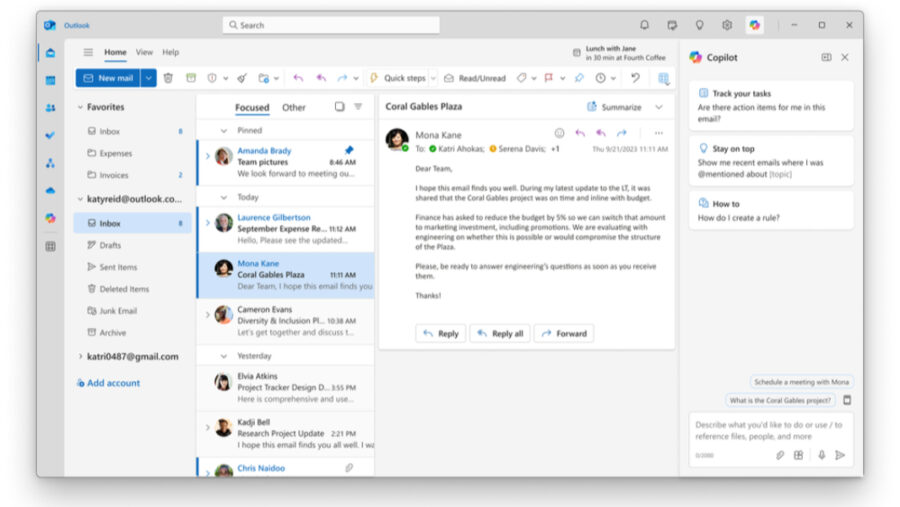
Task: Click the Copilot prompt text field
Action: [x=769, y=431]
